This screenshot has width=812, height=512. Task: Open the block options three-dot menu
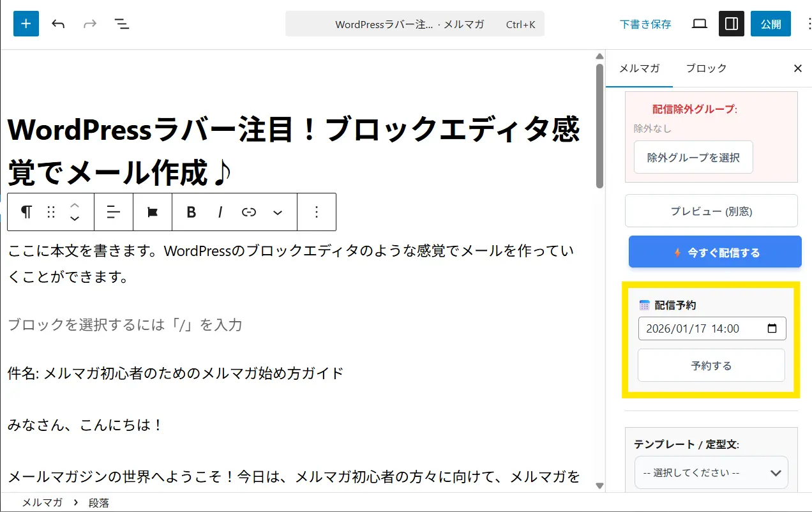pos(317,212)
